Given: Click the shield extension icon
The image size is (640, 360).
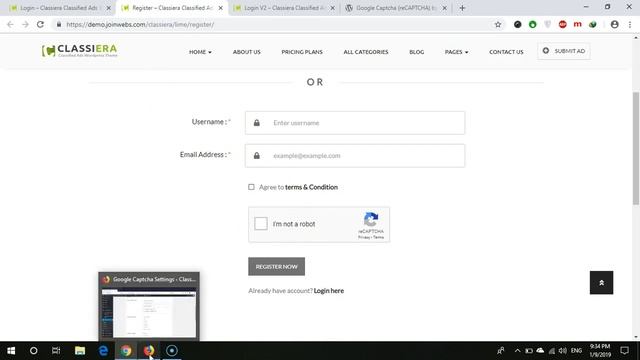Looking at the screenshot, I should coord(547,24).
